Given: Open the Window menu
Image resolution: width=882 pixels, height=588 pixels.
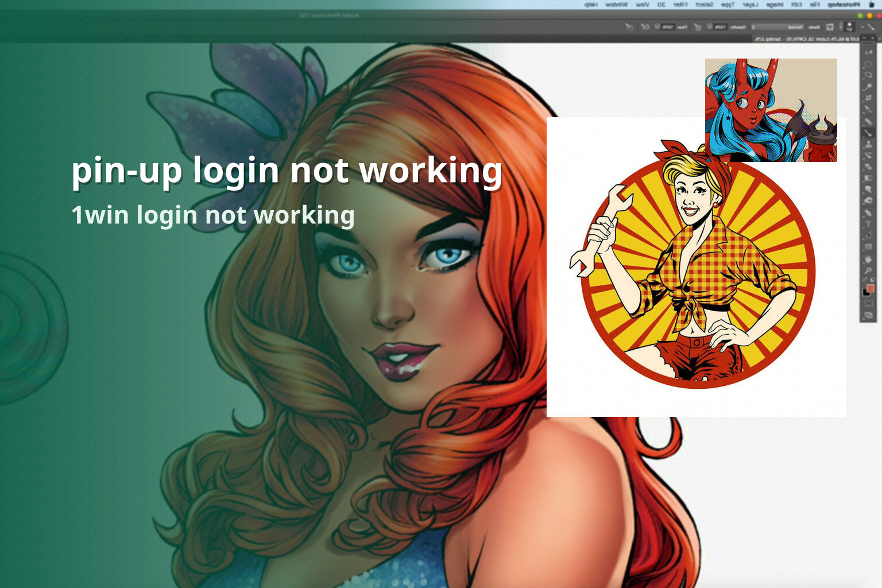Looking at the screenshot, I should click(616, 4).
